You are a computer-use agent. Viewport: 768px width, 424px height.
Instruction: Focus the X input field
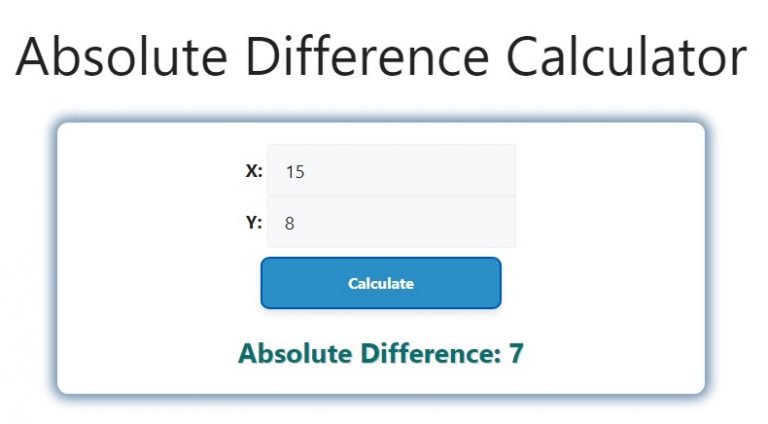point(391,171)
